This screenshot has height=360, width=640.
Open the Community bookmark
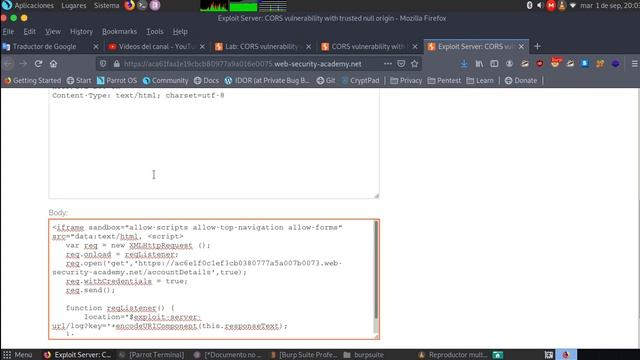(x=165, y=80)
